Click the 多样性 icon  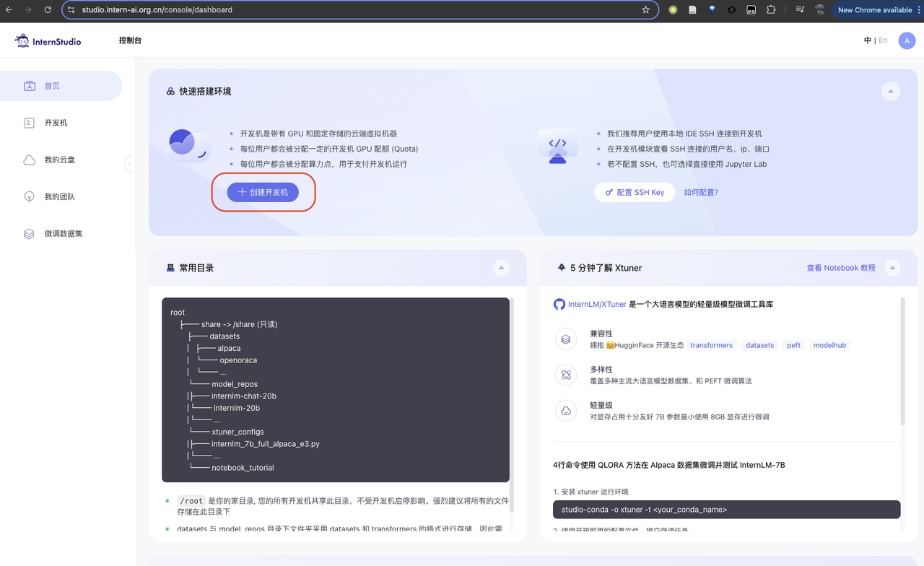point(566,375)
